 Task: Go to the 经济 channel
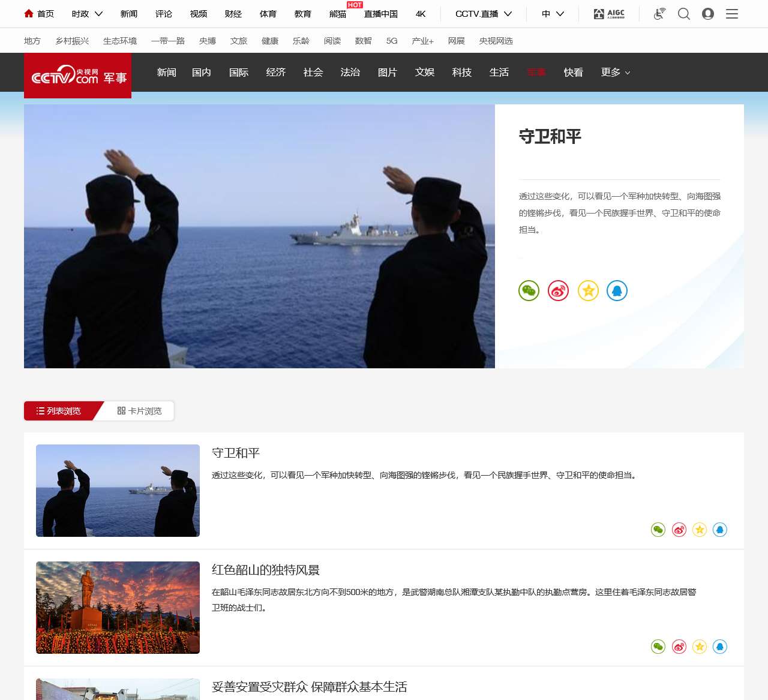tap(276, 73)
